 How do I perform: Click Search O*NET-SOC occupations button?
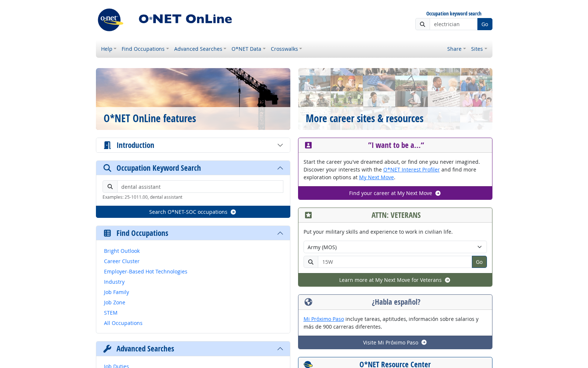tap(193, 212)
